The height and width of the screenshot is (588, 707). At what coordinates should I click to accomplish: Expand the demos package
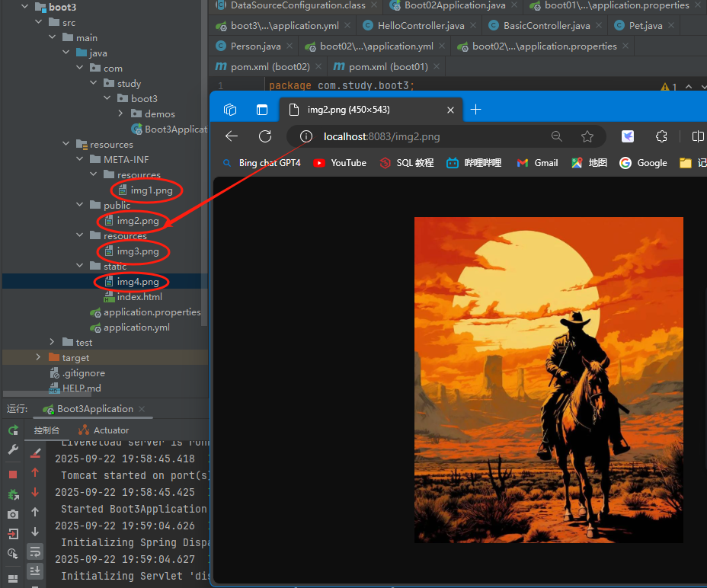[x=120, y=113]
